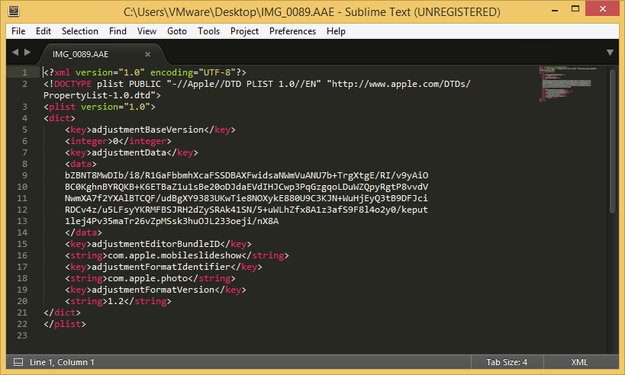The width and height of the screenshot is (625, 375).
Task: Click com.apple.photo string text
Action: pos(147,278)
